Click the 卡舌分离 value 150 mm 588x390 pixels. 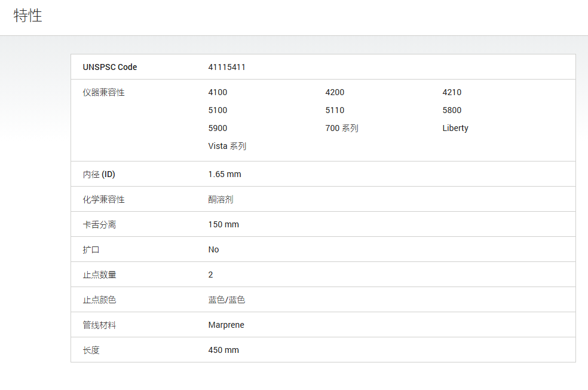coord(223,225)
